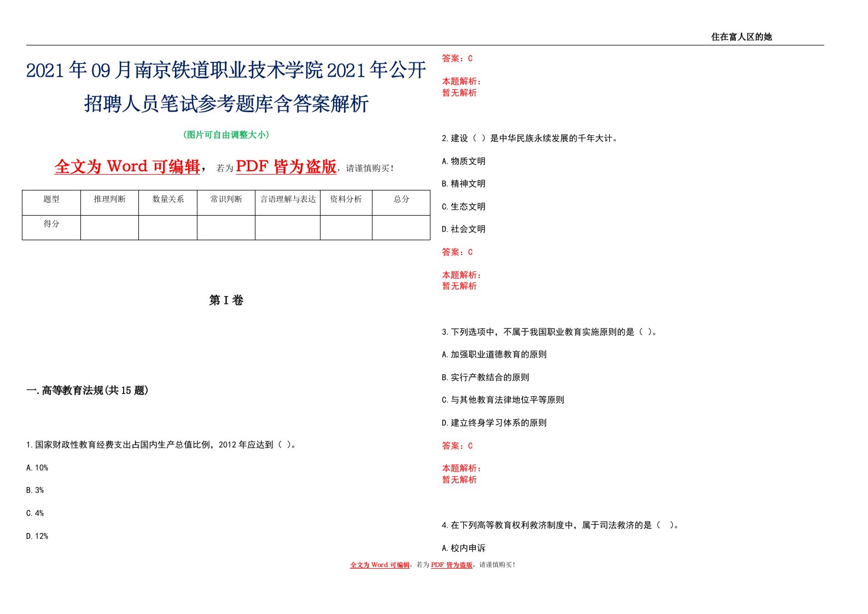Image resolution: width=868 pixels, height=614 pixels.
Task: Click 本题解析： under the top-right 答案：C
Action: tap(462, 81)
